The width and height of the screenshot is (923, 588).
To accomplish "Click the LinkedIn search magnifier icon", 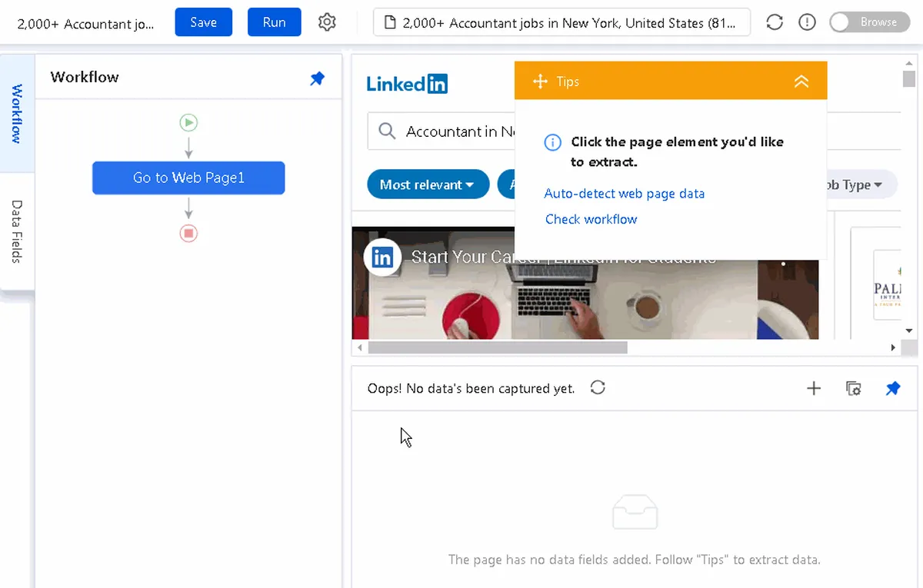I will [x=388, y=131].
